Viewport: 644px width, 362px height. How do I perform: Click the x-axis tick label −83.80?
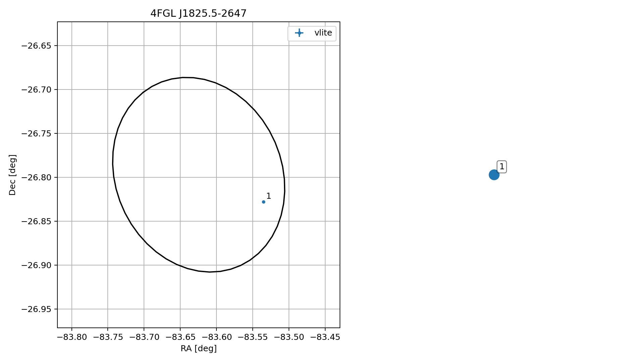coord(72,337)
